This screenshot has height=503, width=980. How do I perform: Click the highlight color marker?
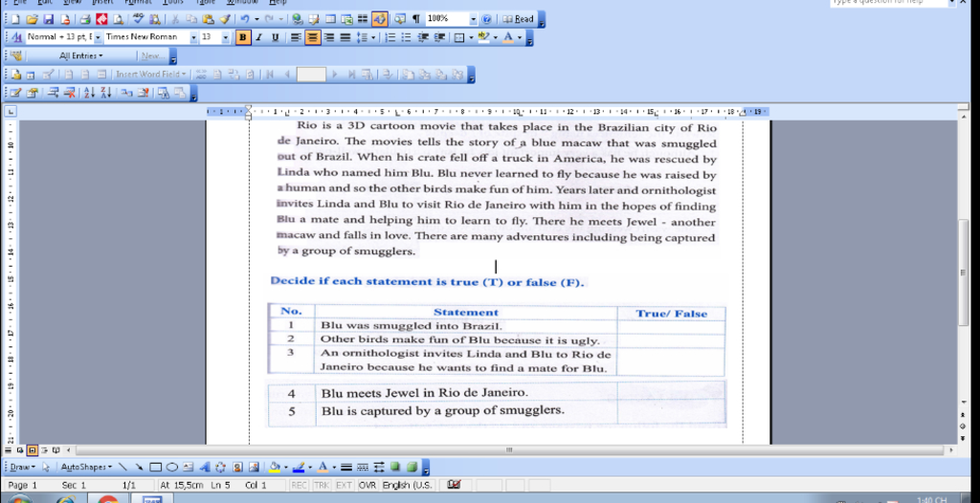click(x=483, y=37)
